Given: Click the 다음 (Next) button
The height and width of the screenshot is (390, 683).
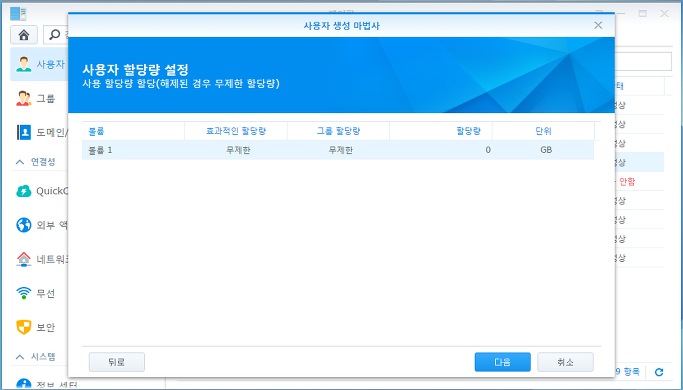Looking at the screenshot, I should (x=503, y=362).
